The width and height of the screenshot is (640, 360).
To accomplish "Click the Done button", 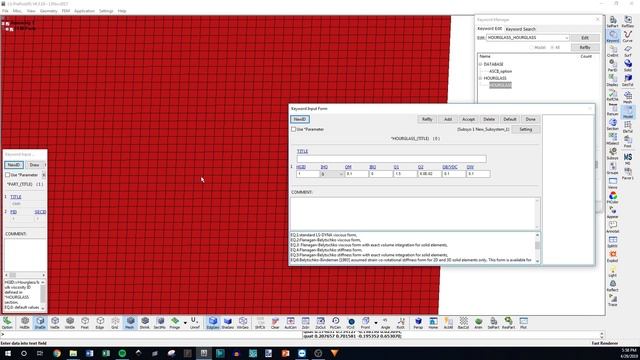I will coord(530,119).
